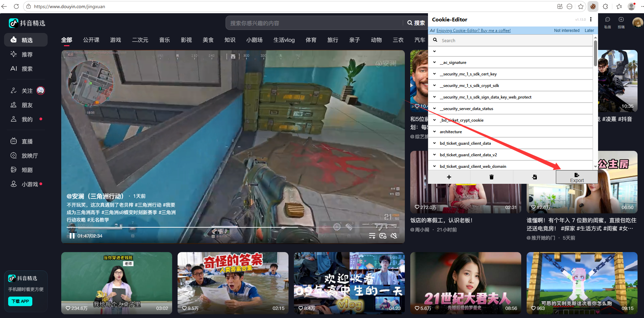Open Douyin user avatar at top right
This screenshot has height=318, width=644.
tap(638, 22)
